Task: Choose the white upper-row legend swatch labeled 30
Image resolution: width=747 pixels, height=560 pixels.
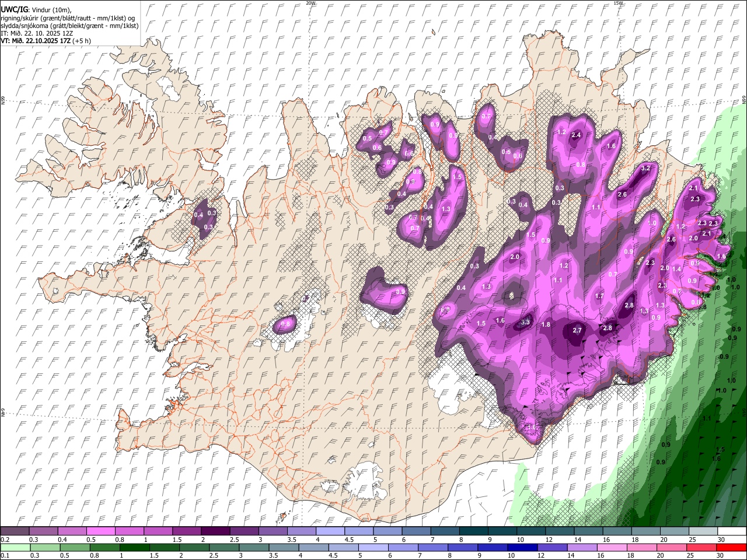Action: [732, 531]
